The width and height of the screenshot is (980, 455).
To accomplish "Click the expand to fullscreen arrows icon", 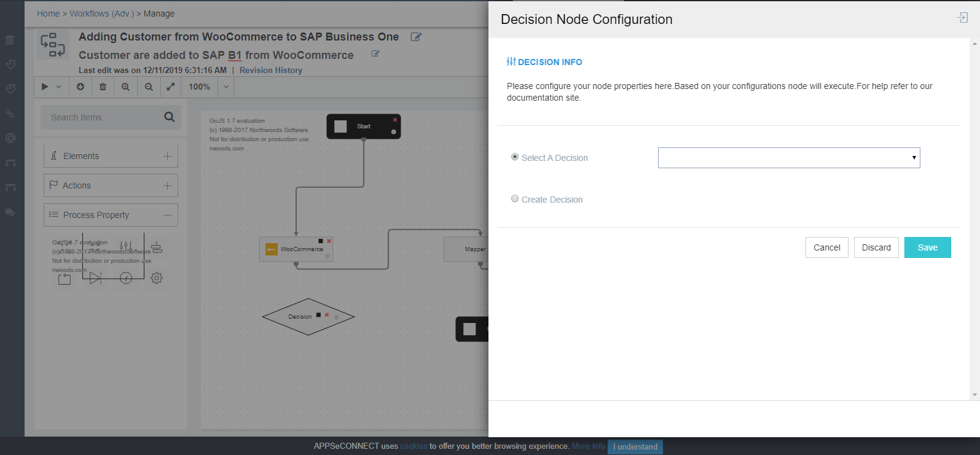I will [171, 87].
